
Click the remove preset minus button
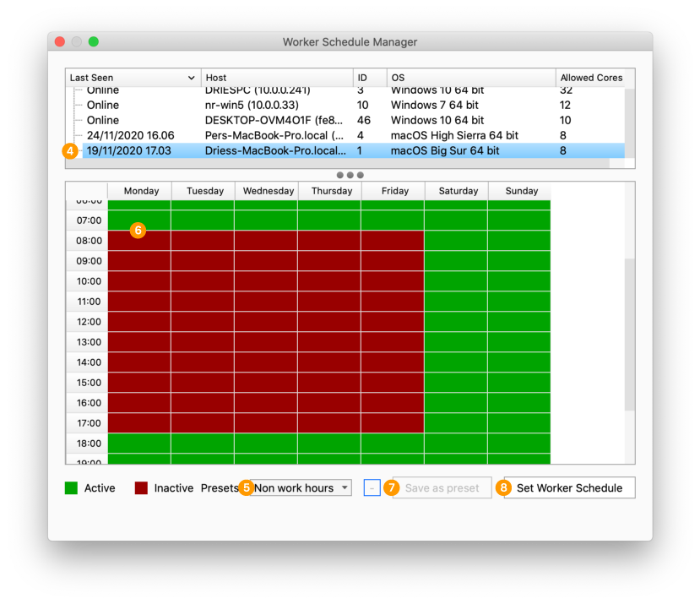(x=372, y=487)
